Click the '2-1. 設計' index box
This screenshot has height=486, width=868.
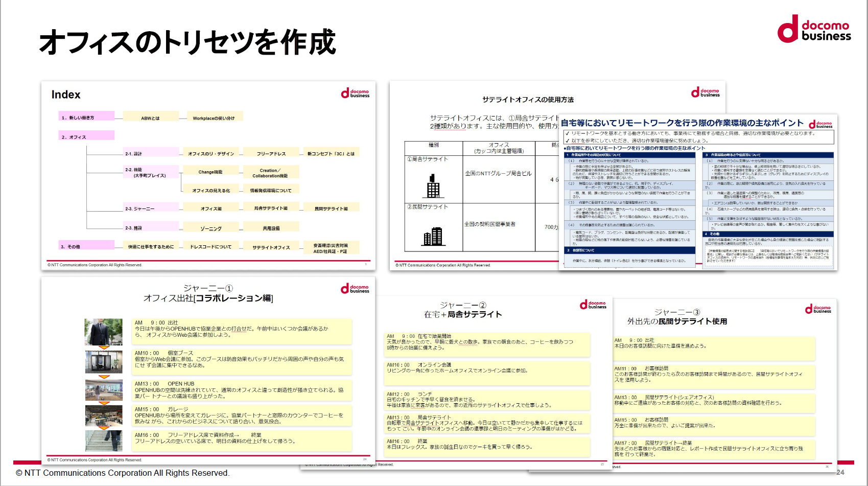(151, 153)
